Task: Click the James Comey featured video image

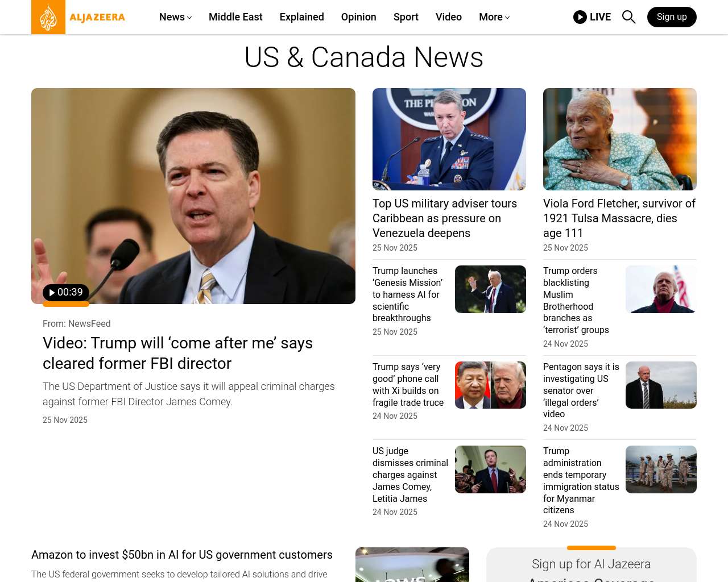Action: pyautogui.click(x=193, y=196)
